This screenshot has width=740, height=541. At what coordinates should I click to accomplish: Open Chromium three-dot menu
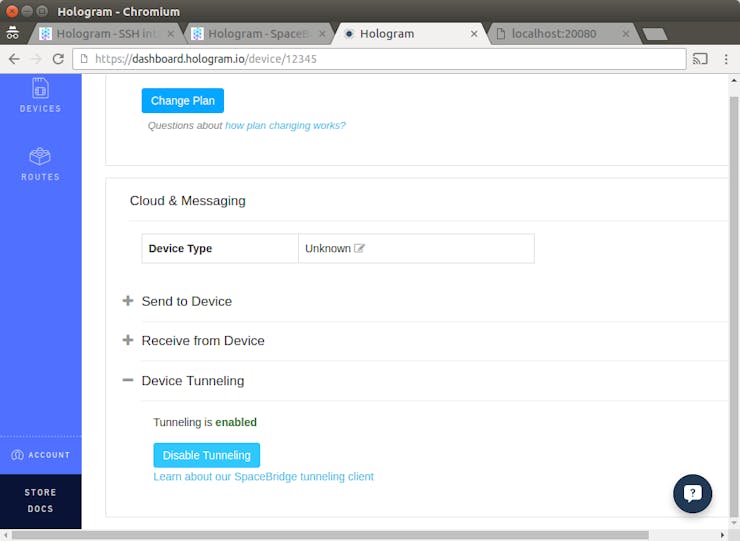(x=726, y=59)
